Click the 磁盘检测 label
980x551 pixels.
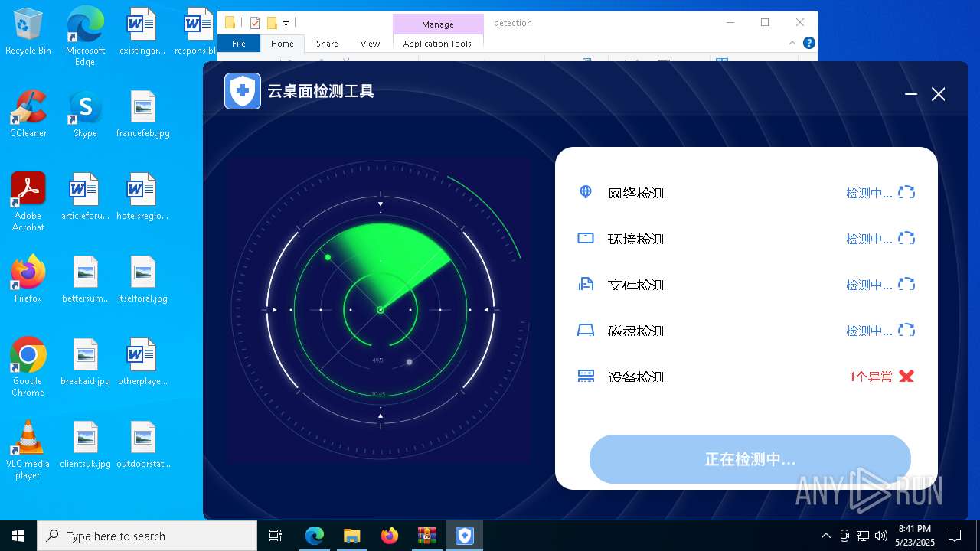coord(637,331)
